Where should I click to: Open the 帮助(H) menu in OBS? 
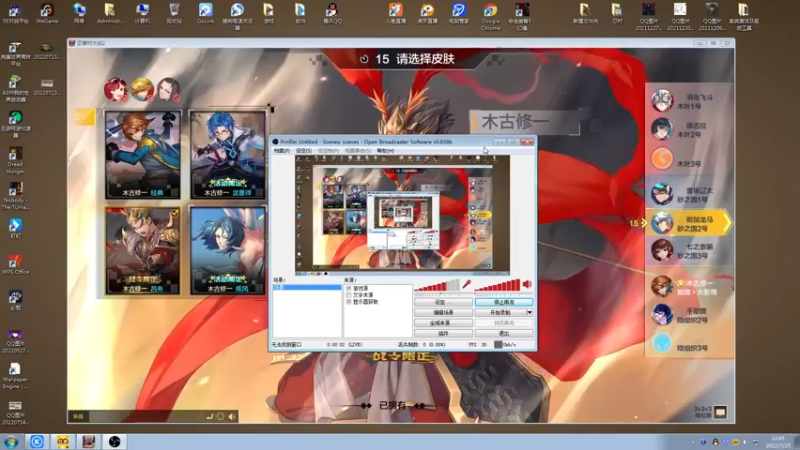pos(385,151)
